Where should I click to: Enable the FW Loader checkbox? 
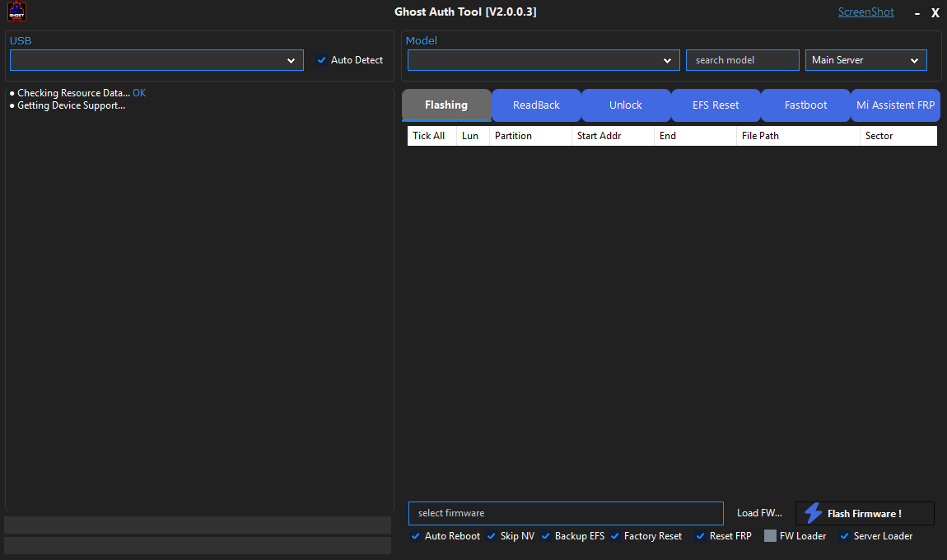tap(770, 536)
